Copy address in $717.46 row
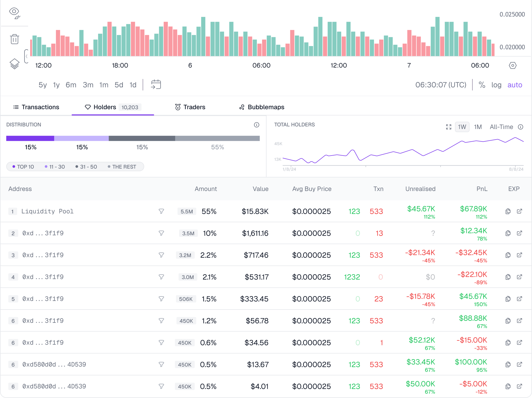The height and width of the screenshot is (398, 532). coord(508,255)
